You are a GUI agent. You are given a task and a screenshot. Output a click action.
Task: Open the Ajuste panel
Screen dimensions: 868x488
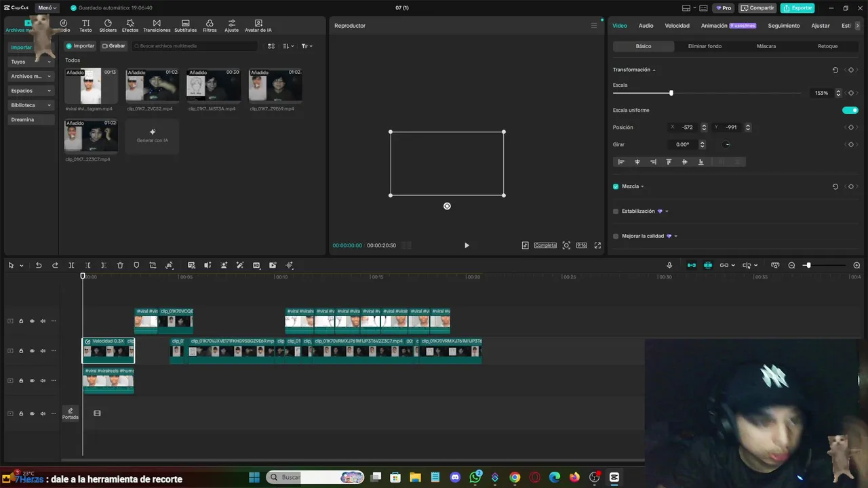tap(231, 26)
